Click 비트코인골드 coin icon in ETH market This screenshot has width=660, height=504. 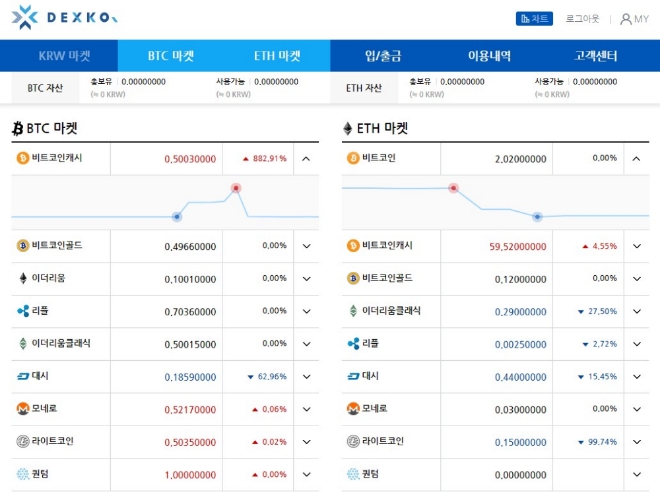pos(353,278)
